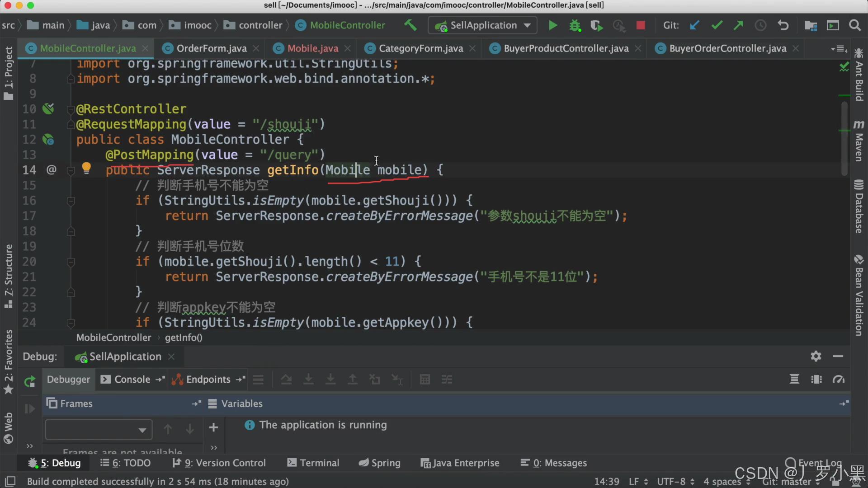868x488 pixels.
Task: Rerun SellApplication in Debug panel
Action: click(30, 382)
